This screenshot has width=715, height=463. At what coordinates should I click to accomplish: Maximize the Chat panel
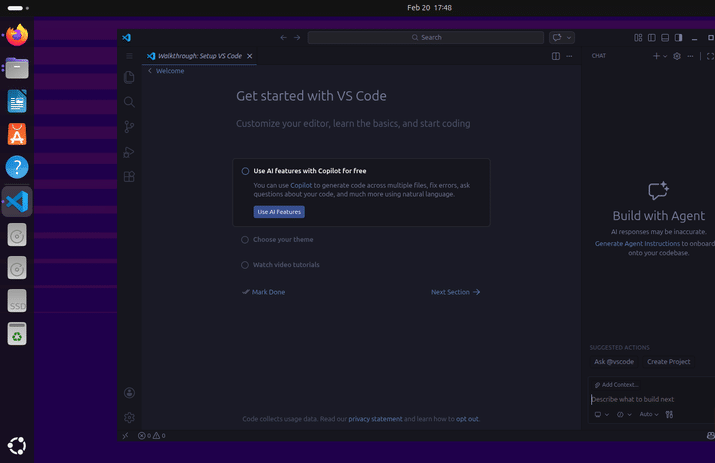[x=710, y=56]
